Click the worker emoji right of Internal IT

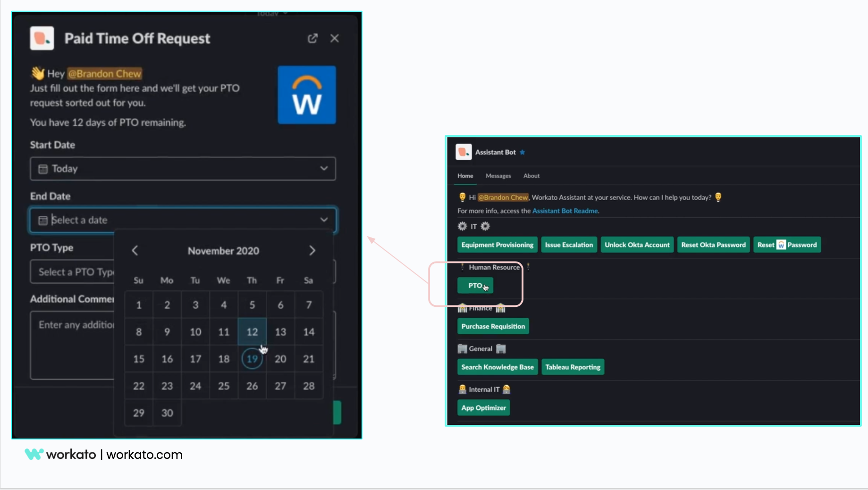coord(506,389)
